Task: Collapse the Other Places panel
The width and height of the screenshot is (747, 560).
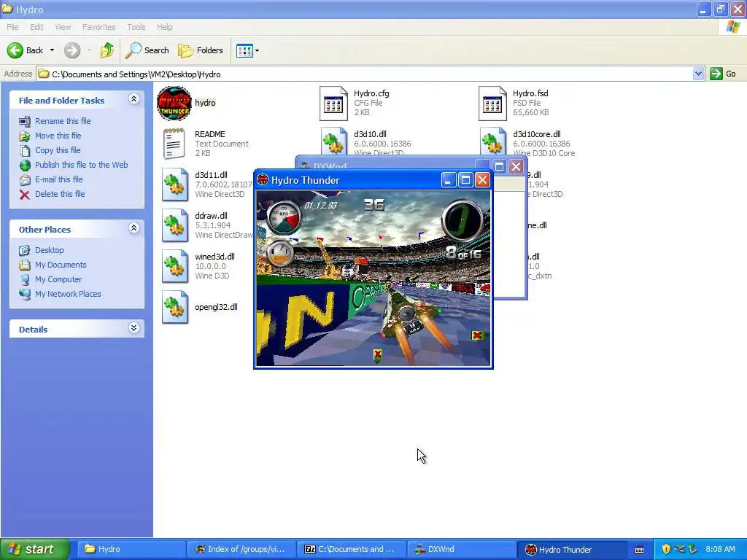Action: pyautogui.click(x=134, y=228)
